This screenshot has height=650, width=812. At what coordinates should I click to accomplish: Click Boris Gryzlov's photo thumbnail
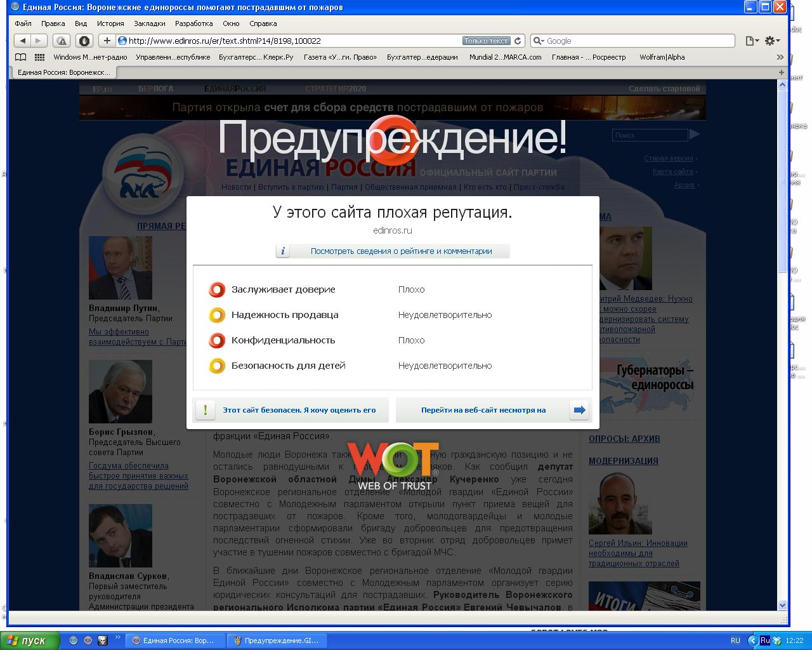tap(121, 392)
